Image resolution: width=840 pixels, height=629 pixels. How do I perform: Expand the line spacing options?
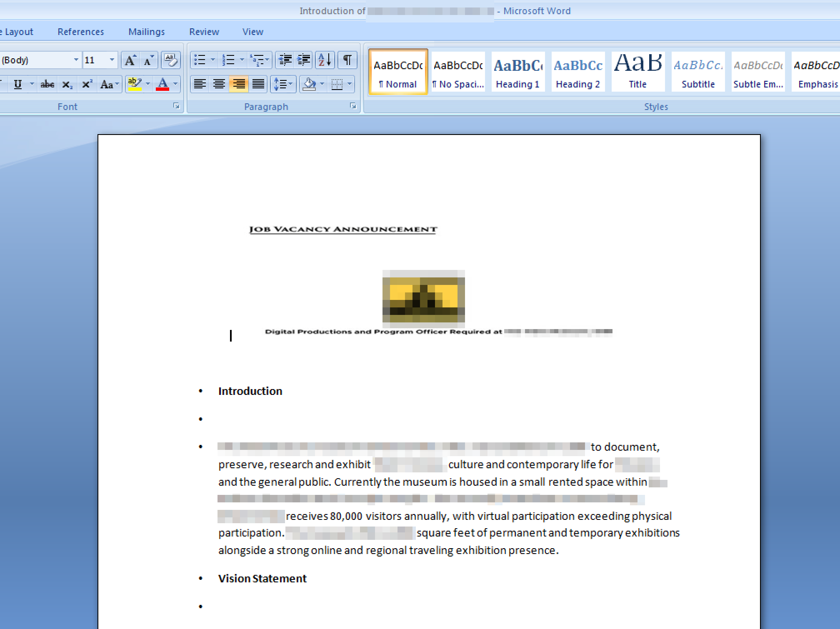[x=290, y=85]
